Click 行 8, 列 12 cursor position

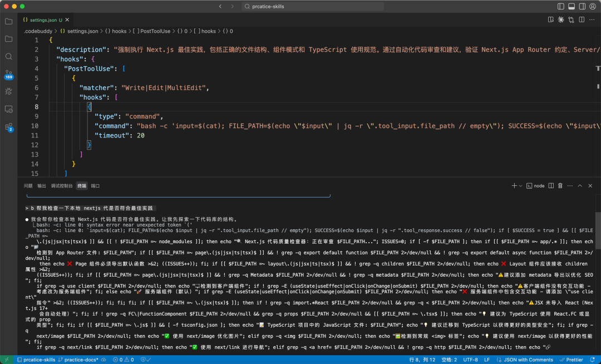point(422,360)
